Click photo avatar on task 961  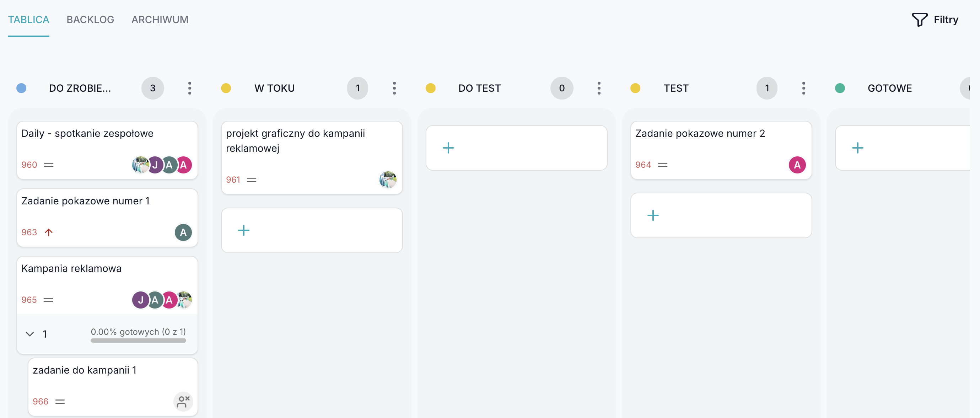388,180
